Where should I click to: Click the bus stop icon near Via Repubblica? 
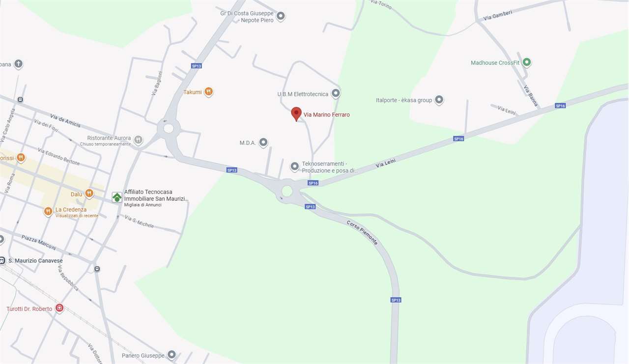[97, 269]
